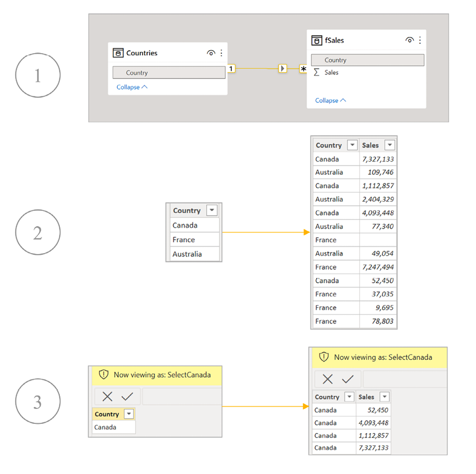Click the France row with blank sales
Viewport: 476px width, 474px height.
point(355,240)
